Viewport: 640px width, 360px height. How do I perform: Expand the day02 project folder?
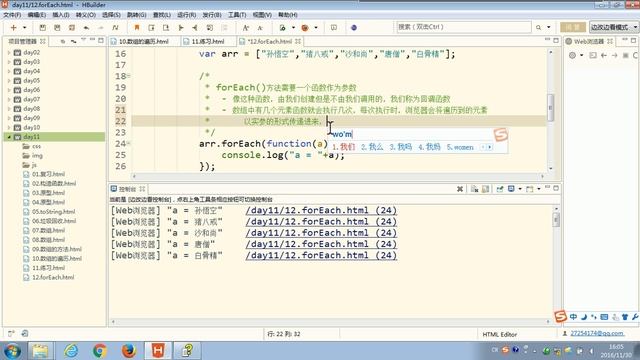9,52
